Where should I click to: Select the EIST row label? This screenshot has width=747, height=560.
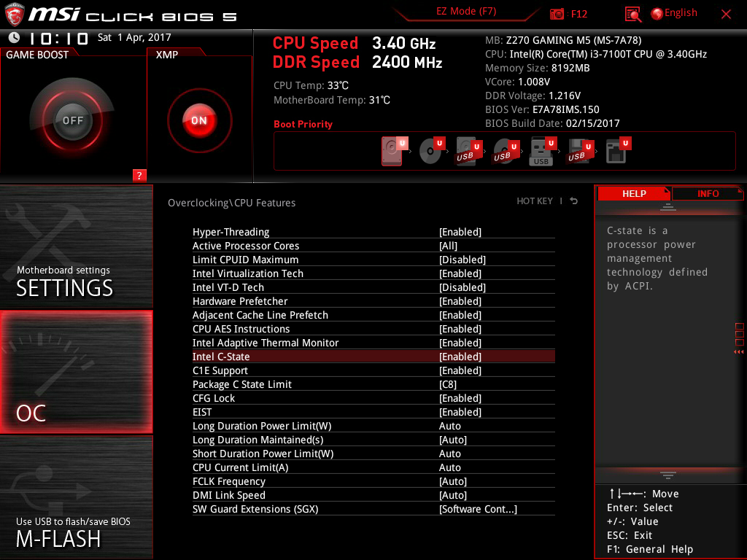point(202,411)
